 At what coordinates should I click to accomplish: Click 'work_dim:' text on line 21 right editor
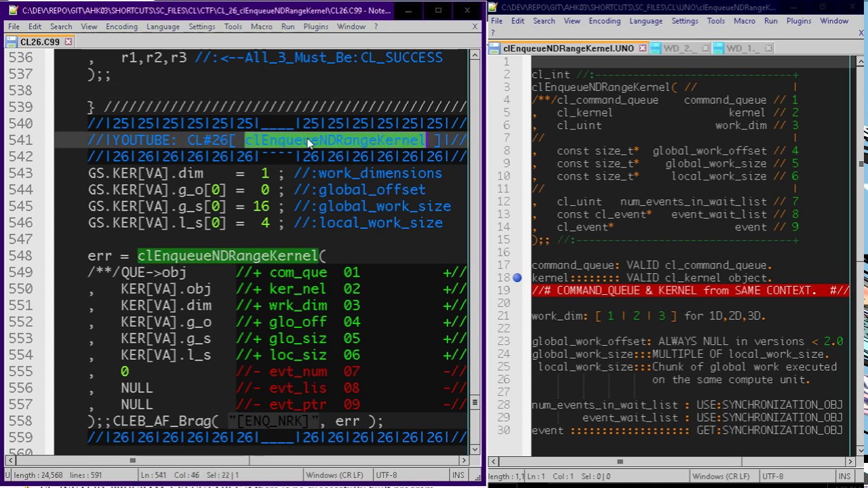pos(560,316)
